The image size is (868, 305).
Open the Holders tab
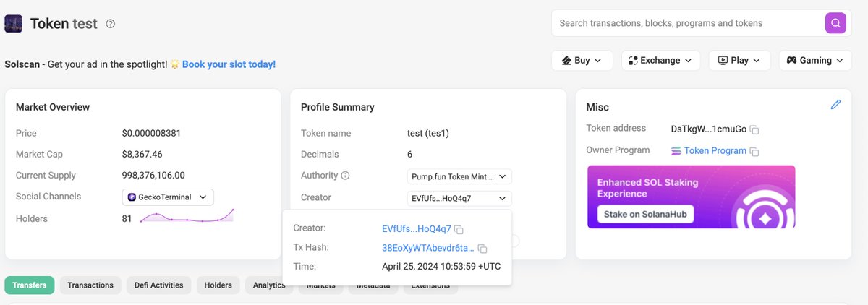tap(218, 285)
